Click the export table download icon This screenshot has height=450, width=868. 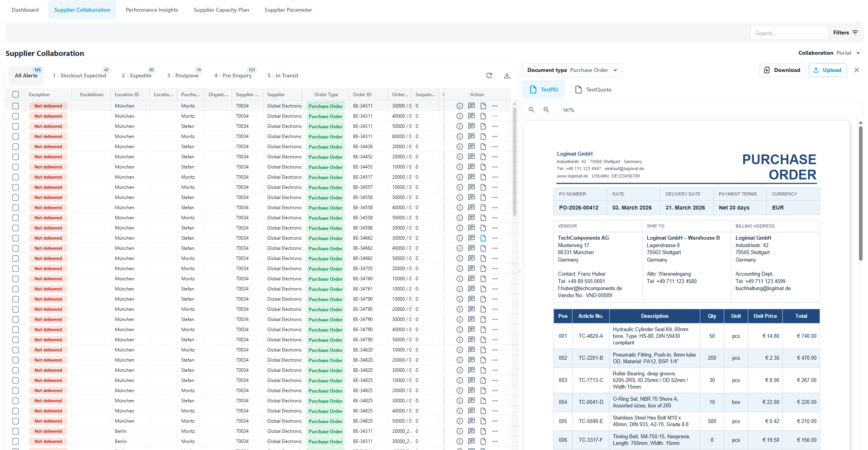coord(507,75)
